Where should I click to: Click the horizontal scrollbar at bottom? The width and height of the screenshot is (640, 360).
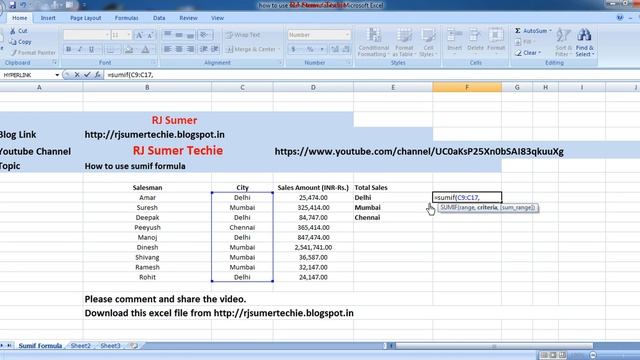pos(494,346)
